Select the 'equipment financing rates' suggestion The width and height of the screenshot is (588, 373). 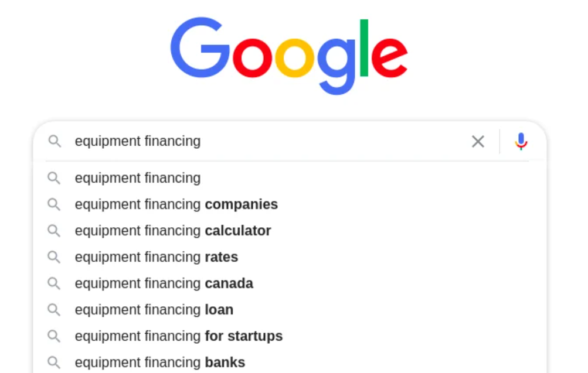(156, 257)
